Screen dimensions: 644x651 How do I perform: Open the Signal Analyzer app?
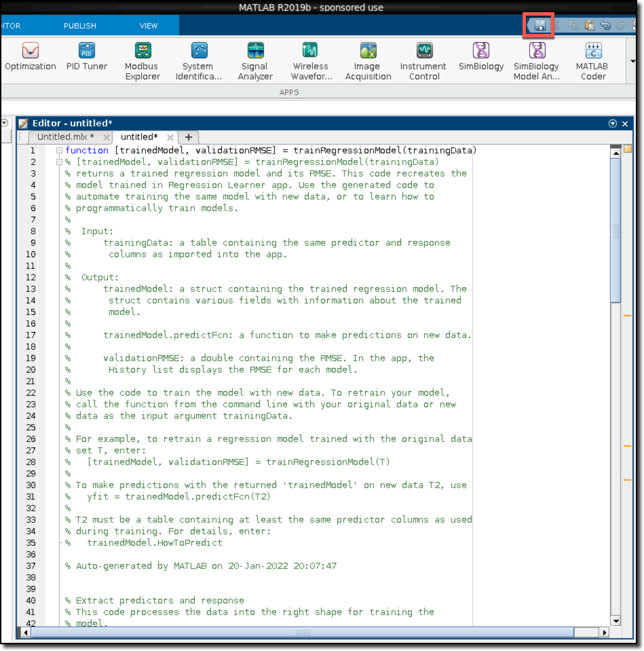tap(255, 61)
